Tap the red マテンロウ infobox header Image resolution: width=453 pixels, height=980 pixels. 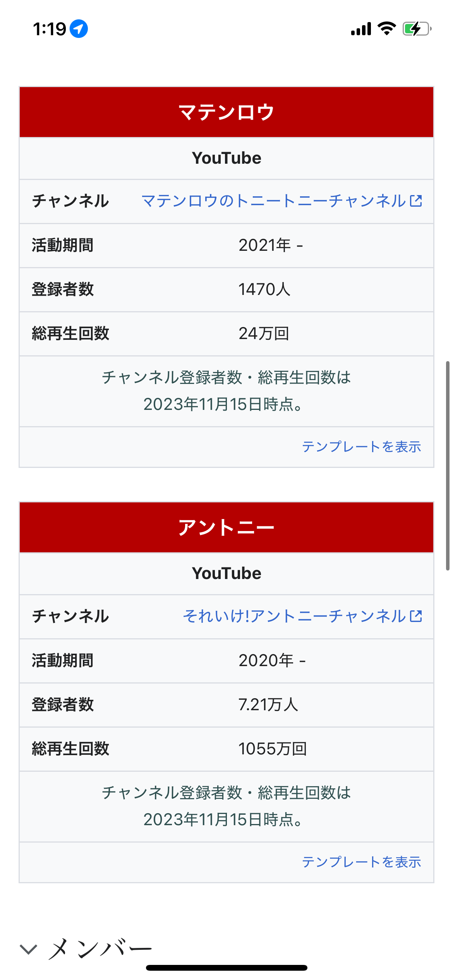226,112
